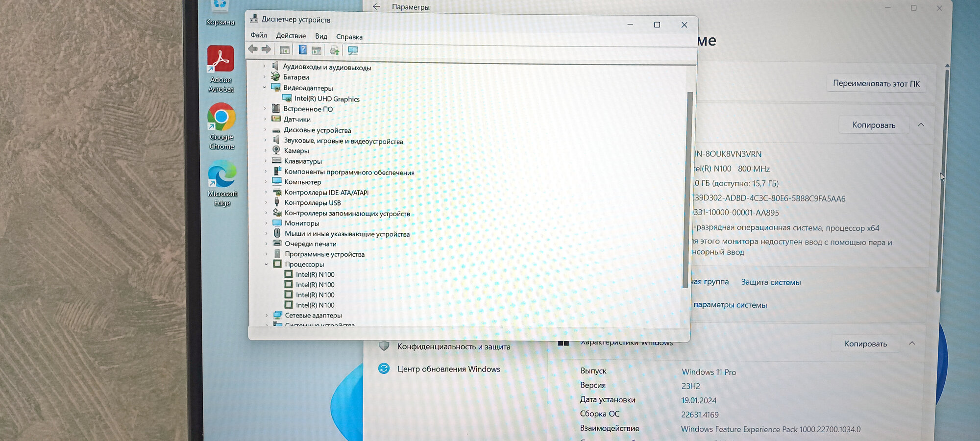Image resolution: width=980 pixels, height=441 pixels.
Task: Expand Аудиовходы и аудиовыходы node
Action: coord(264,66)
